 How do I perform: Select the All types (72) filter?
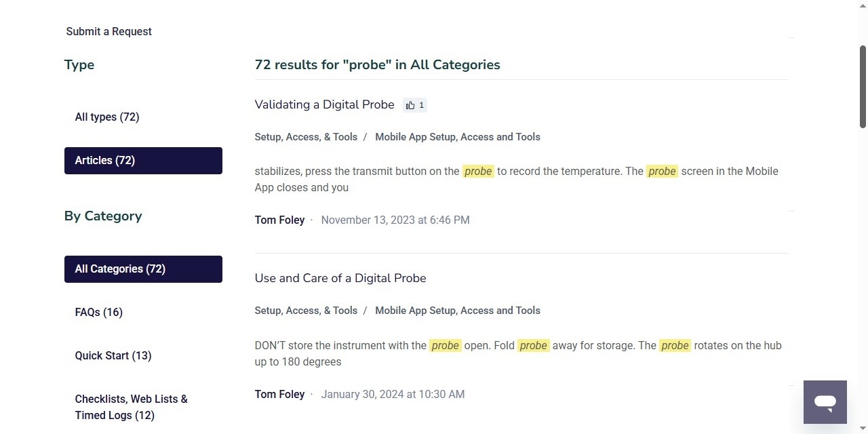point(107,117)
